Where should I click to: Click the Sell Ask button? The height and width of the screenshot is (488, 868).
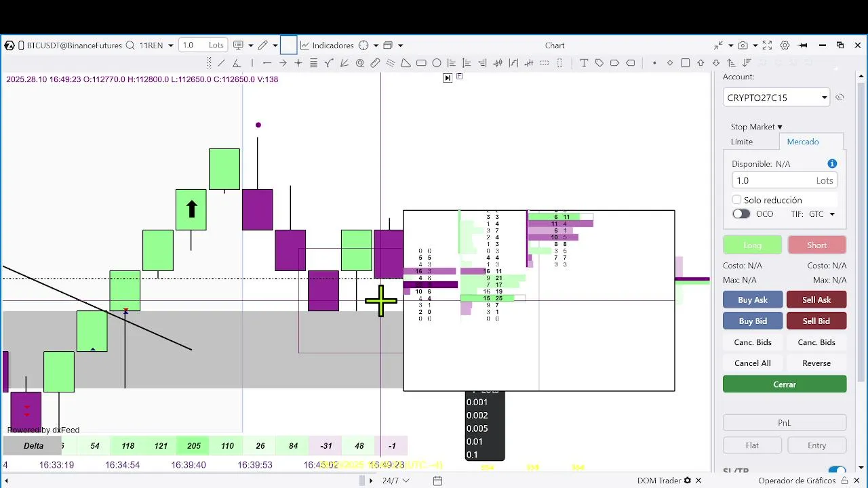point(816,300)
